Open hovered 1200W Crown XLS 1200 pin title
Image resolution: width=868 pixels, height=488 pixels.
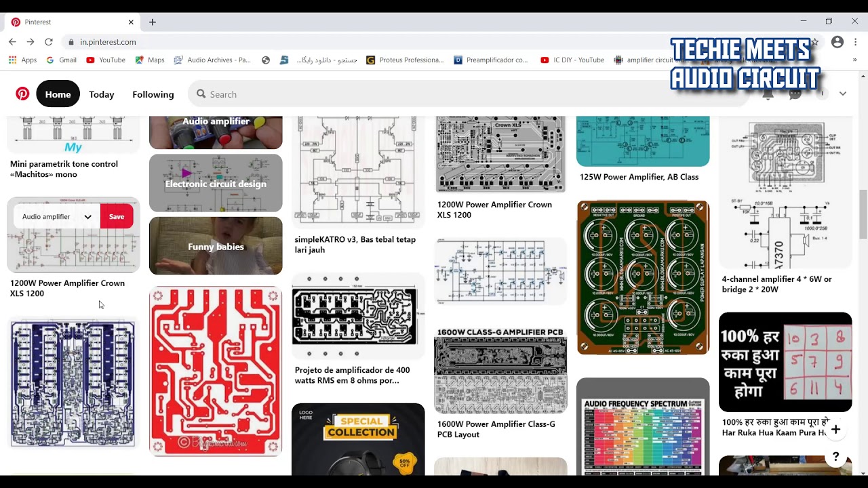click(x=67, y=288)
